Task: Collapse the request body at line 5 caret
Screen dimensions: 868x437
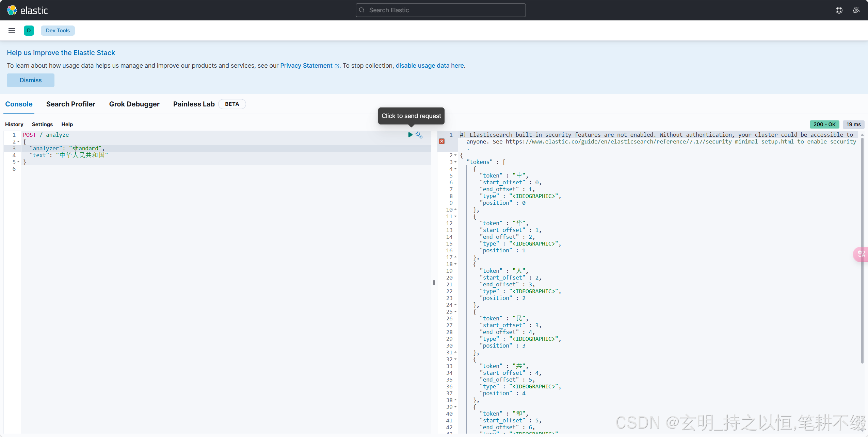Action: 19,162
